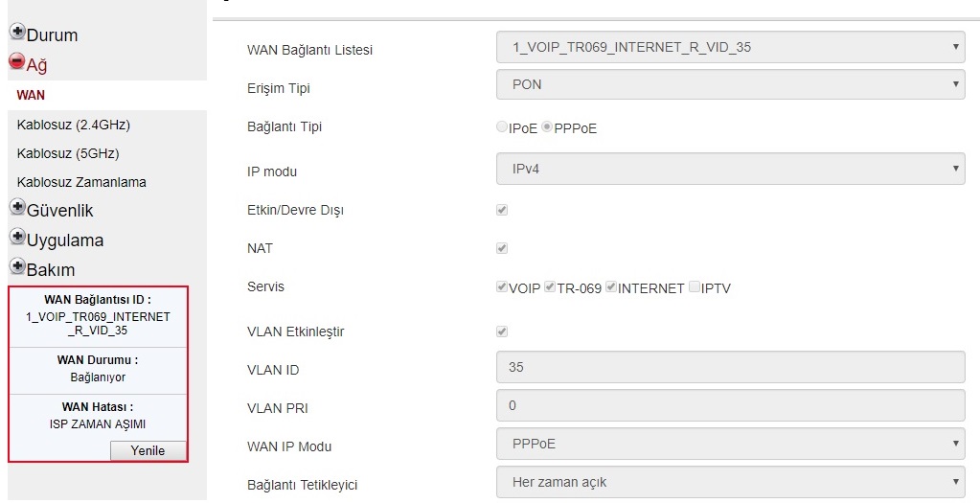Image resolution: width=980 pixels, height=503 pixels.
Task: Open the WAN Bağlantı Listesi dropdown
Action: [x=730, y=46]
